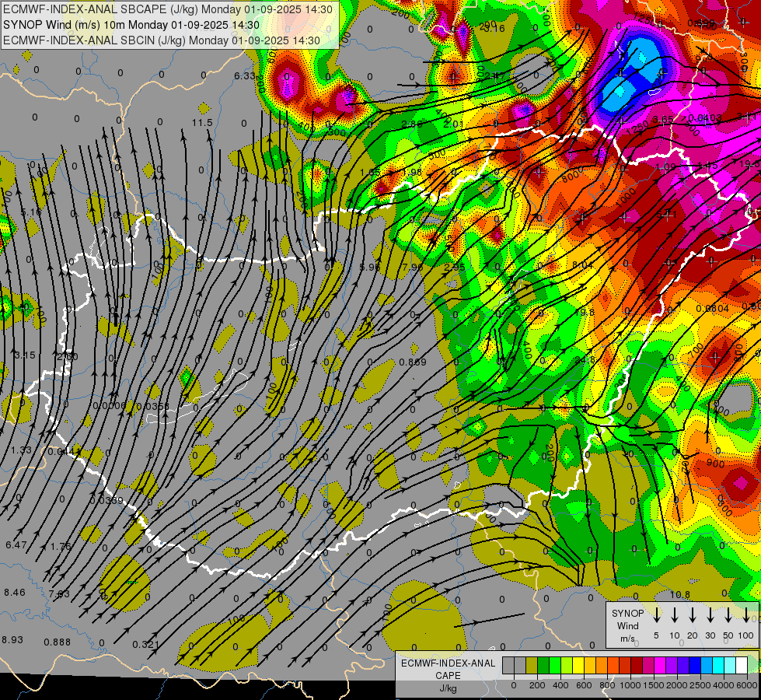Click the map value '5.16'
The image size is (761, 700).
click(31, 212)
